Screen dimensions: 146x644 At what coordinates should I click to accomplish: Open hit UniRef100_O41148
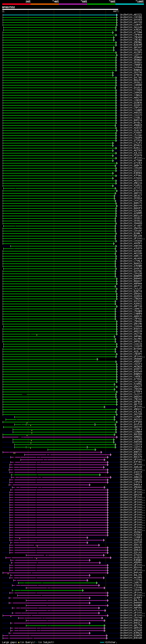(131, 27)
